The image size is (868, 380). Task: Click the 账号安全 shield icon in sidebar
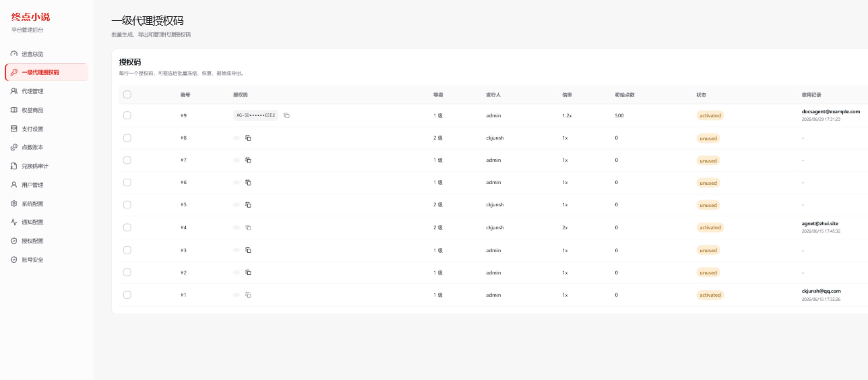[14, 260]
